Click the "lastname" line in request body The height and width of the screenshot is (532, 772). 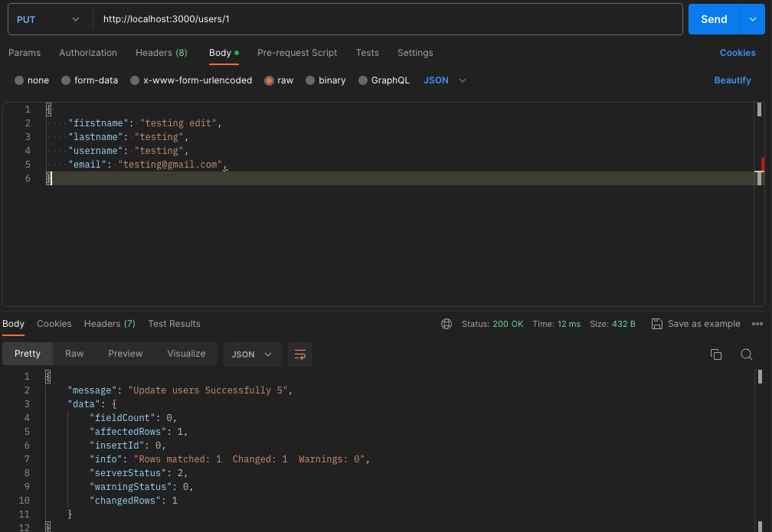129,137
